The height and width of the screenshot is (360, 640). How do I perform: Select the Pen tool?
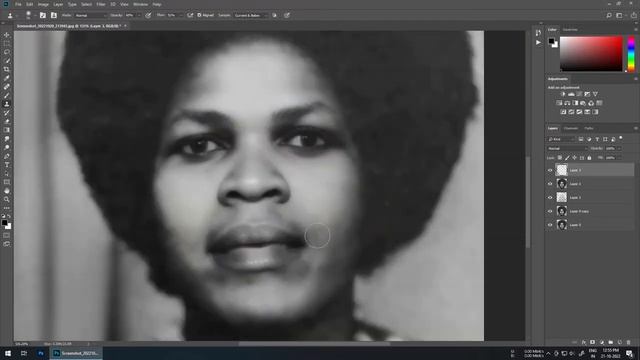pyautogui.click(x=7, y=156)
